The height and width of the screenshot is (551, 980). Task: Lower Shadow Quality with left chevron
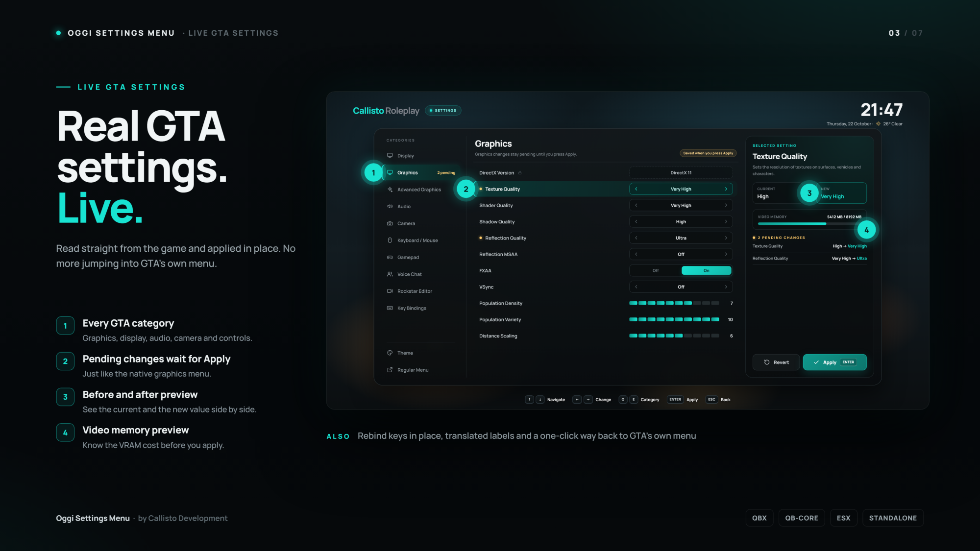point(636,222)
